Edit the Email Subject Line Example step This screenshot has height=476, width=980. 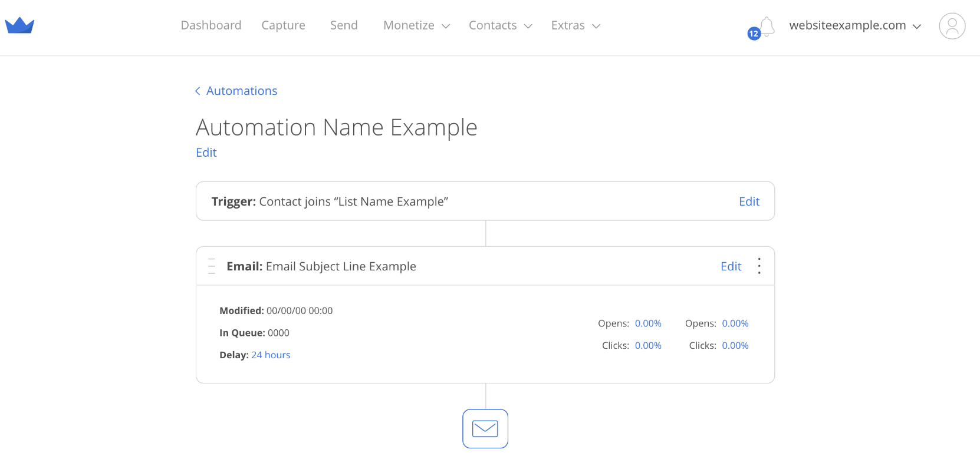tap(731, 266)
